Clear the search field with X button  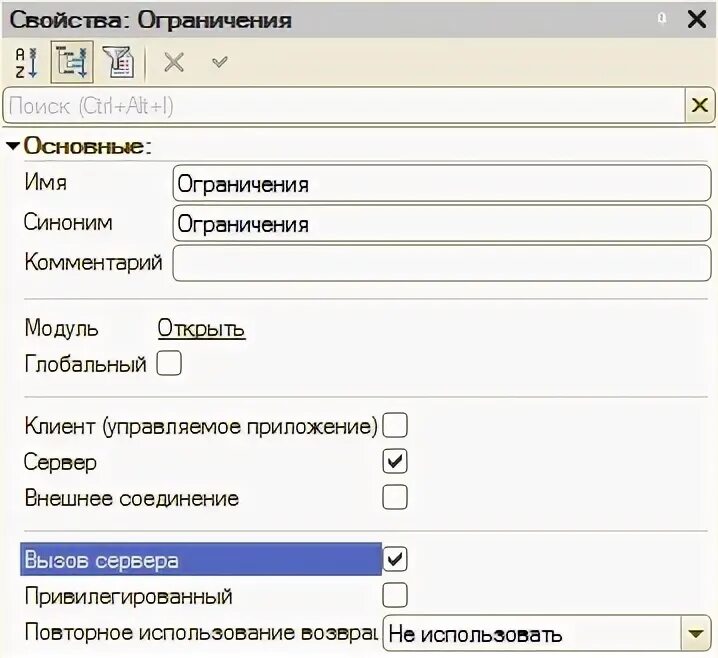tap(698, 104)
